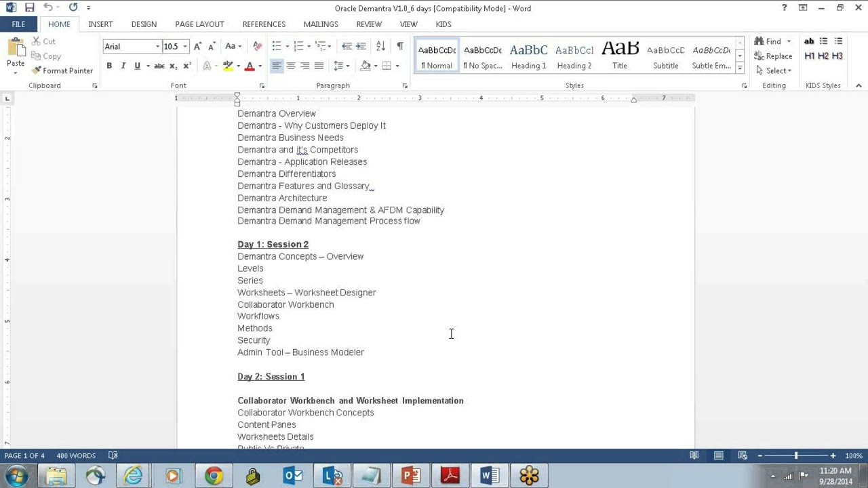The height and width of the screenshot is (488, 868).
Task: Open Replace in the Editing group
Action: pyautogui.click(x=773, y=56)
